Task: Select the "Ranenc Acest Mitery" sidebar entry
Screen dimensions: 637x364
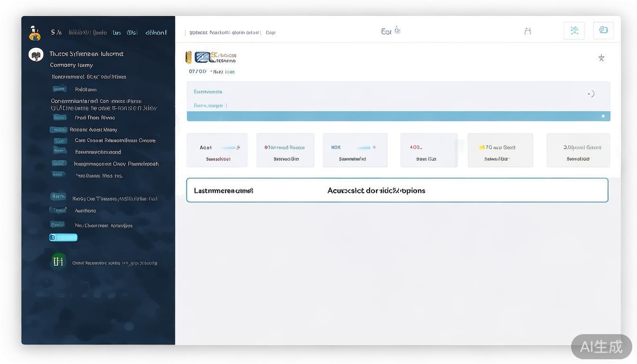Action: (93, 130)
